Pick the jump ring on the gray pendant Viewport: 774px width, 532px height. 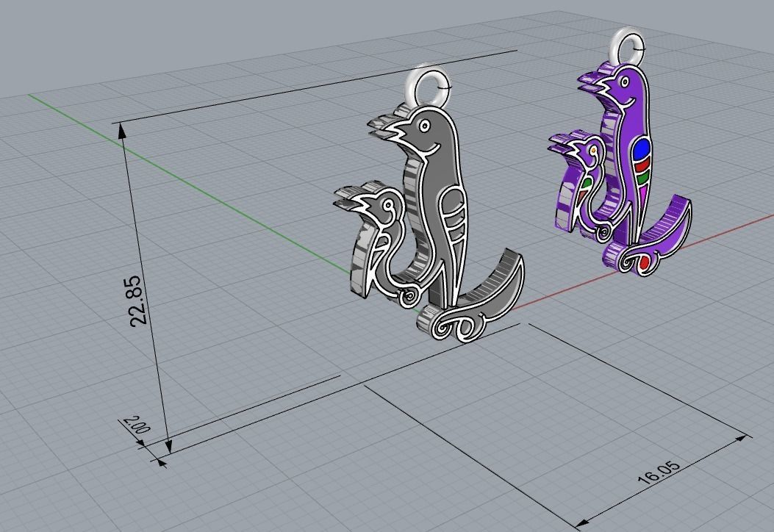click(x=428, y=87)
